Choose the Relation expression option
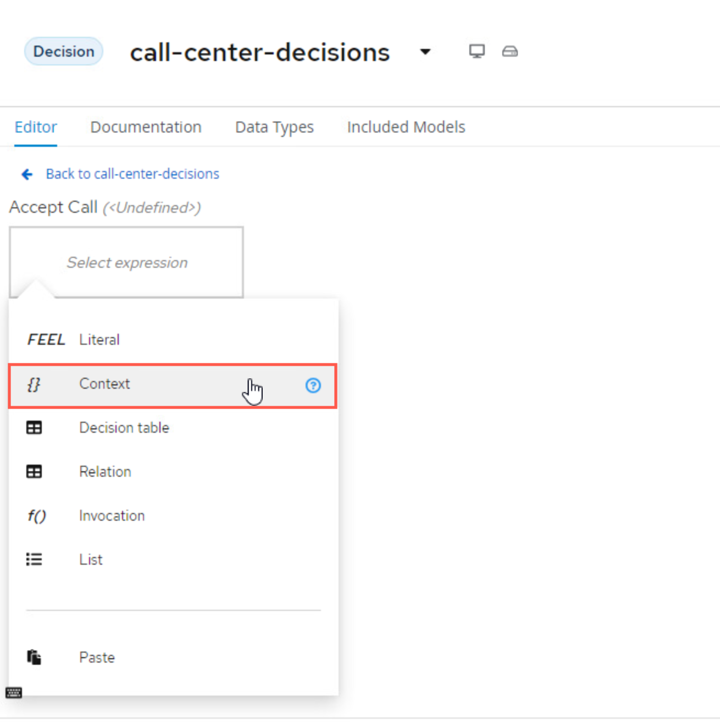Image resolution: width=720 pixels, height=728 pixels. click(173, 472)
